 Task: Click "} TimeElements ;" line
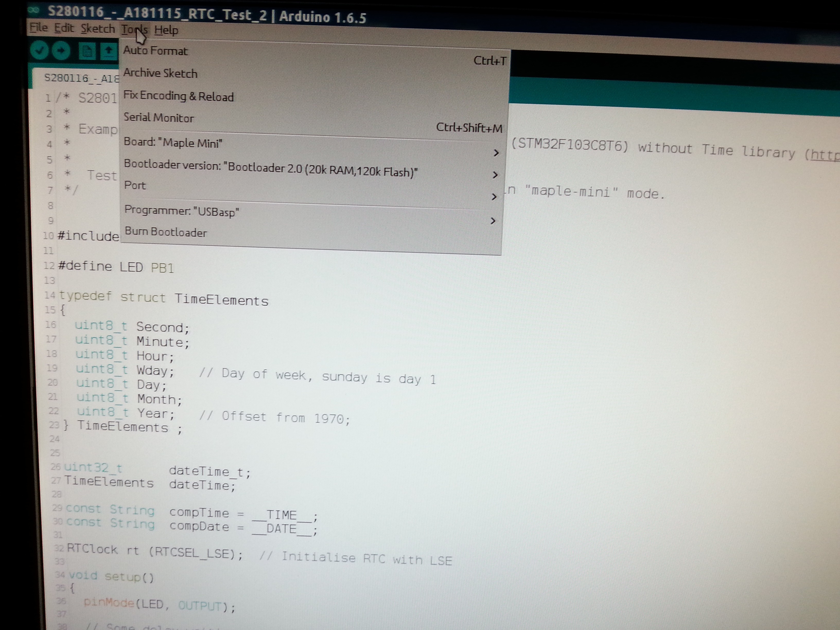click(x=123, y=427)
